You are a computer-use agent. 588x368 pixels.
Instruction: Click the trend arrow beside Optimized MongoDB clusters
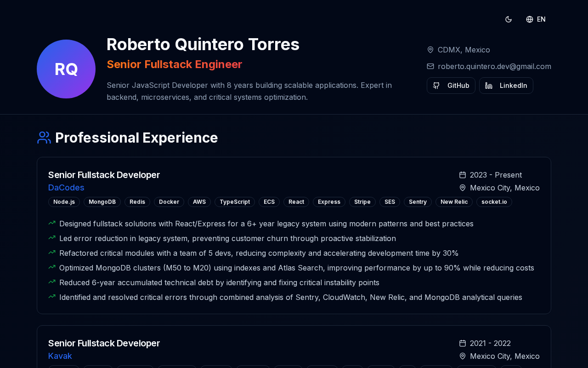[52, 267]
